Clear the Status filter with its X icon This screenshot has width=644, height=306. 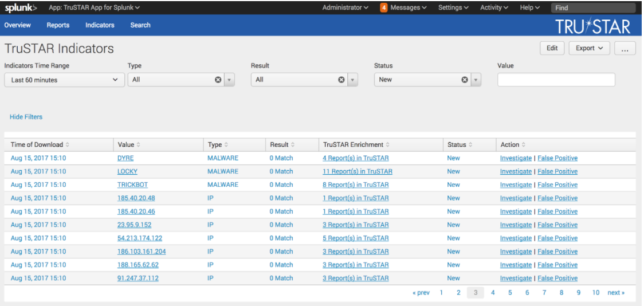tap(465, 80)
